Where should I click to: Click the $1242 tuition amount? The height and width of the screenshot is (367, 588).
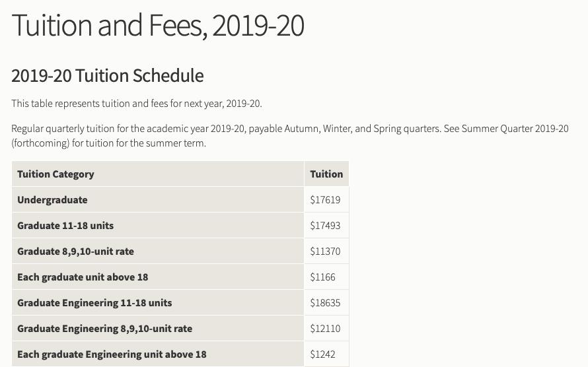[x=322, y=354]
